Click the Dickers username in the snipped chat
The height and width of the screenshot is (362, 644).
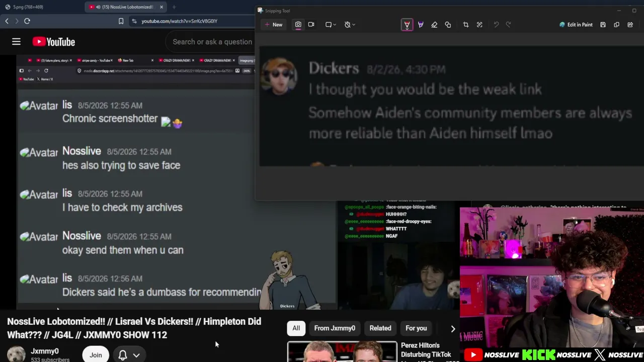[x=334, y=68]
